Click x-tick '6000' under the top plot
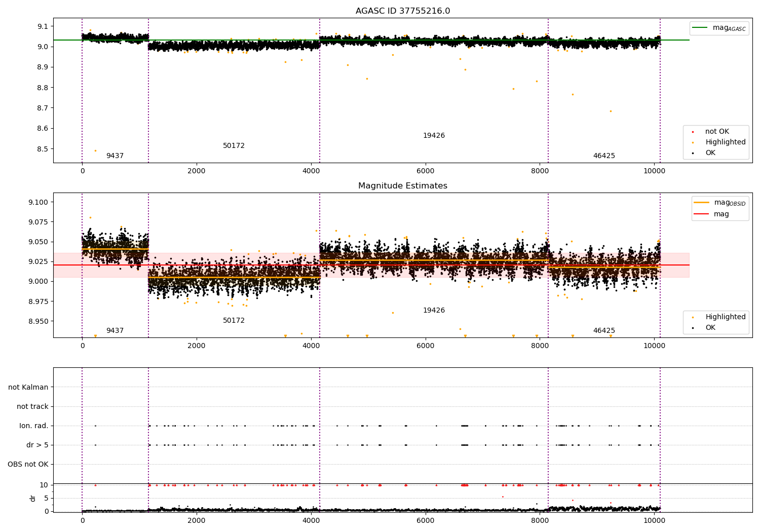This screenshot has height=532, width=760. point(426,171)
